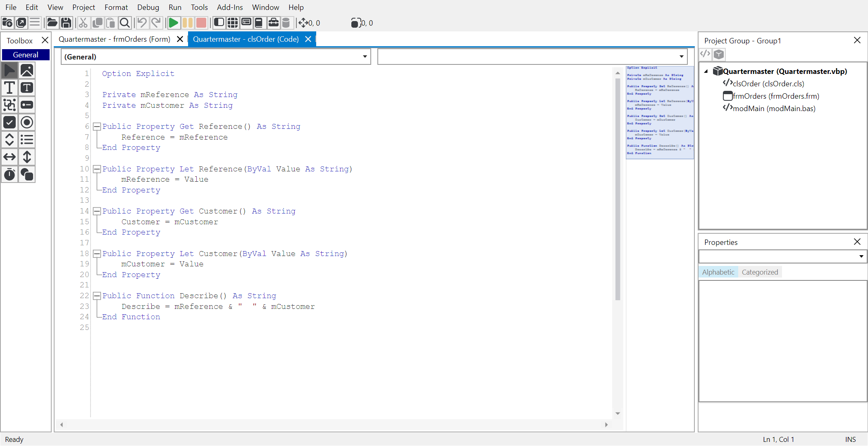
Task: Open the Form Layout Window icon
Action: point(246,23)
